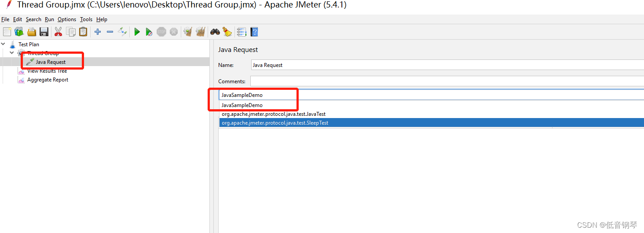Click the Stop sign icon
This screenshot has width=644, height=233.
click(161, 32)
